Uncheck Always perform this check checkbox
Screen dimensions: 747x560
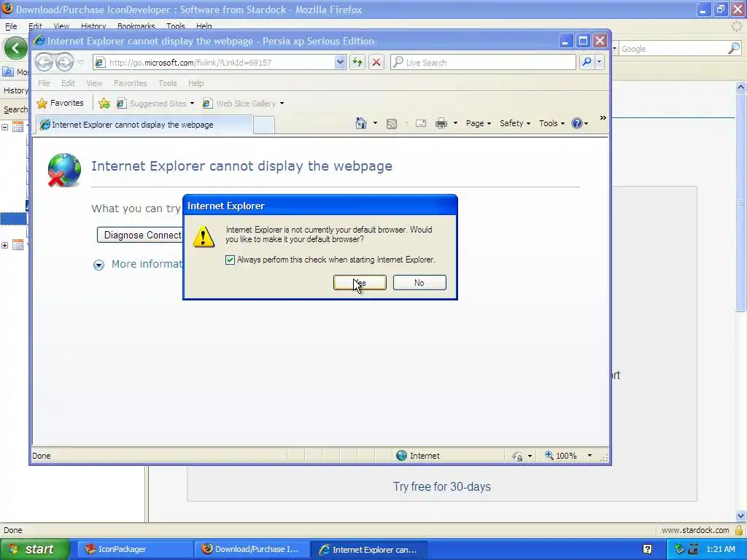(230, 260)
